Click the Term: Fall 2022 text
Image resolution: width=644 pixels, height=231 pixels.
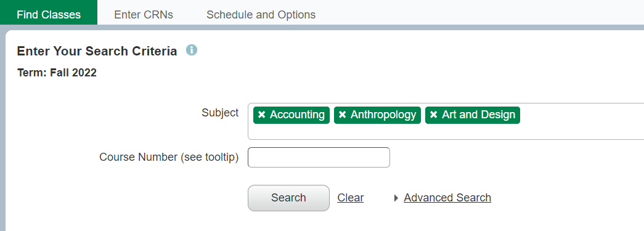coord(57,73)
